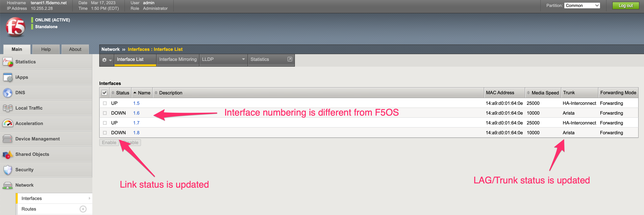Check the box for interface 1.5
This screenshot has width=644, height=215.
click(x=105, y=103)
